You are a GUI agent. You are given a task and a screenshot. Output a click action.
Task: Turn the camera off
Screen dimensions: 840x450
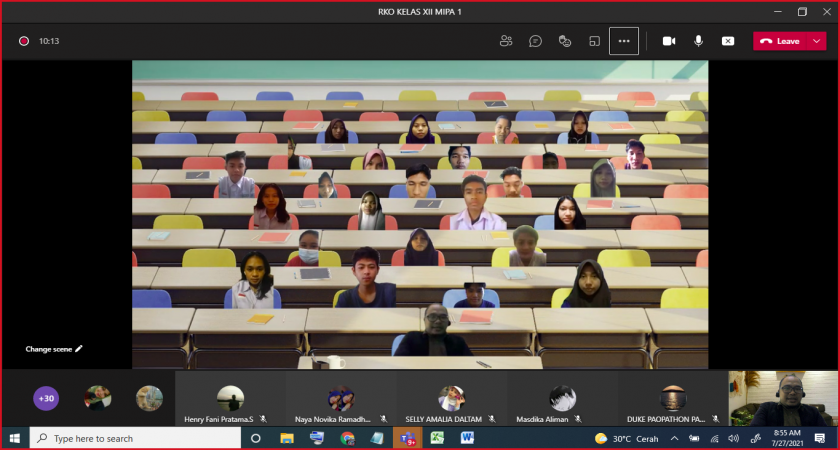pyautogui.click(x=669, y=41)
